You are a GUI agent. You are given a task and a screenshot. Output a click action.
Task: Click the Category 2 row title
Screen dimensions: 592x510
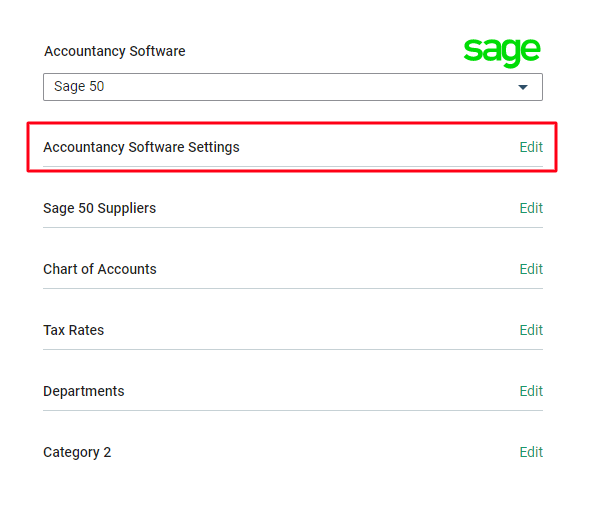(x=77, y=453)
